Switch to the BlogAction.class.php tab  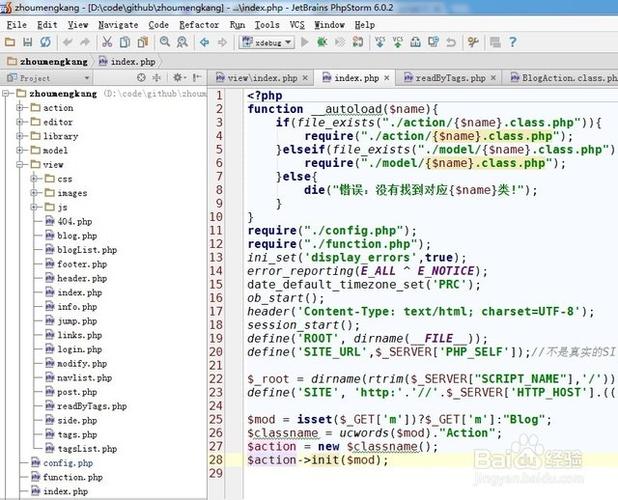click(x=564, y=78)
